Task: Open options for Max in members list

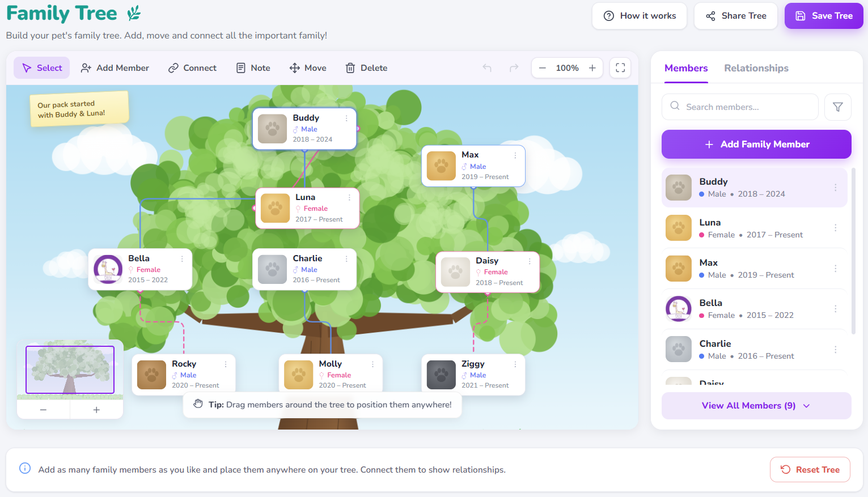Action: click(x=835, y=269)
